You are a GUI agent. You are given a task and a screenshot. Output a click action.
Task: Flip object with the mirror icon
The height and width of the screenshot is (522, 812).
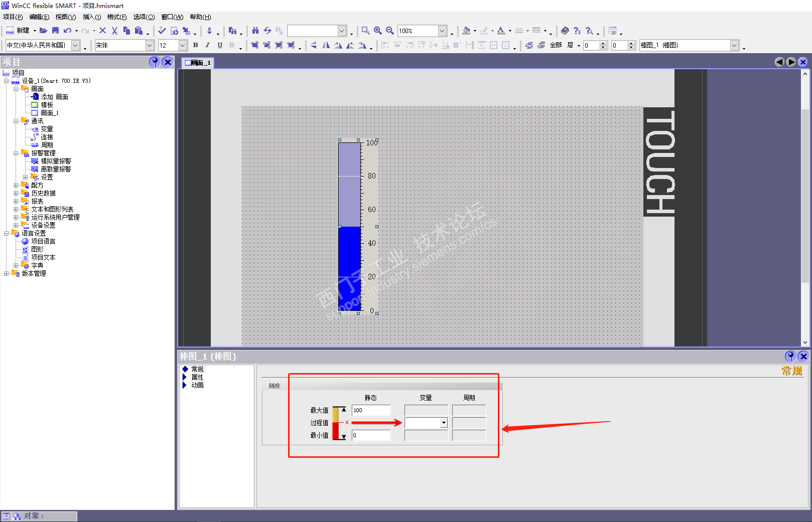(326, 45)
